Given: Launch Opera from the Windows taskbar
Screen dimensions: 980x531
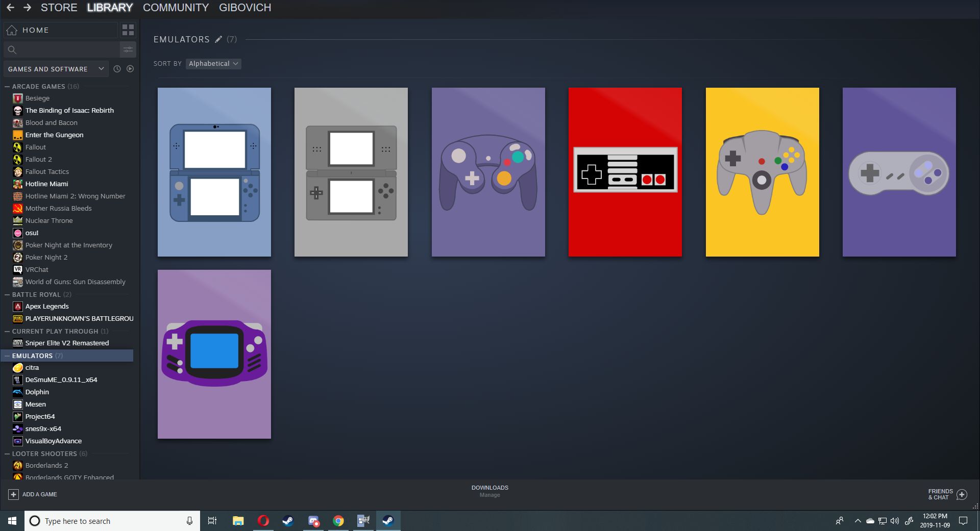Looking at the screenshot, I should click(263, 521).
